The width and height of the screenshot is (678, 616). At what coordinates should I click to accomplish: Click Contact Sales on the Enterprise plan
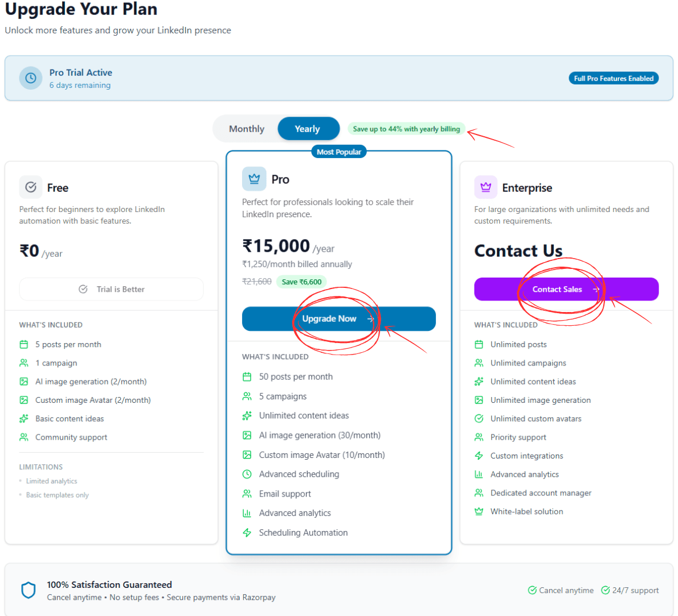566,289
